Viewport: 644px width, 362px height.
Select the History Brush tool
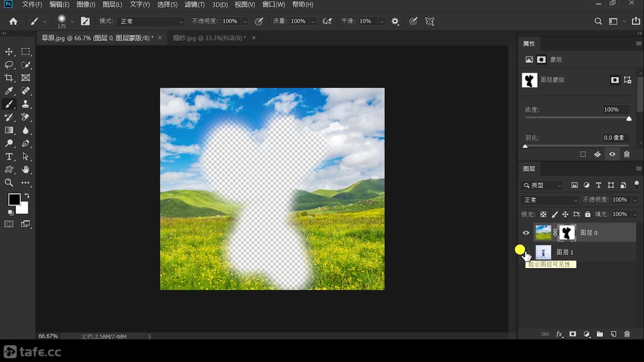(x=9, y=117)
